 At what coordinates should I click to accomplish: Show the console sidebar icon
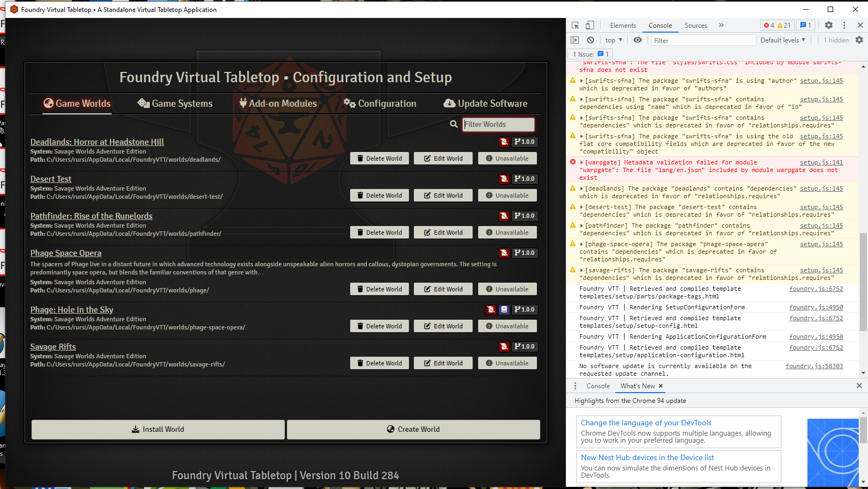click(575, 40)
